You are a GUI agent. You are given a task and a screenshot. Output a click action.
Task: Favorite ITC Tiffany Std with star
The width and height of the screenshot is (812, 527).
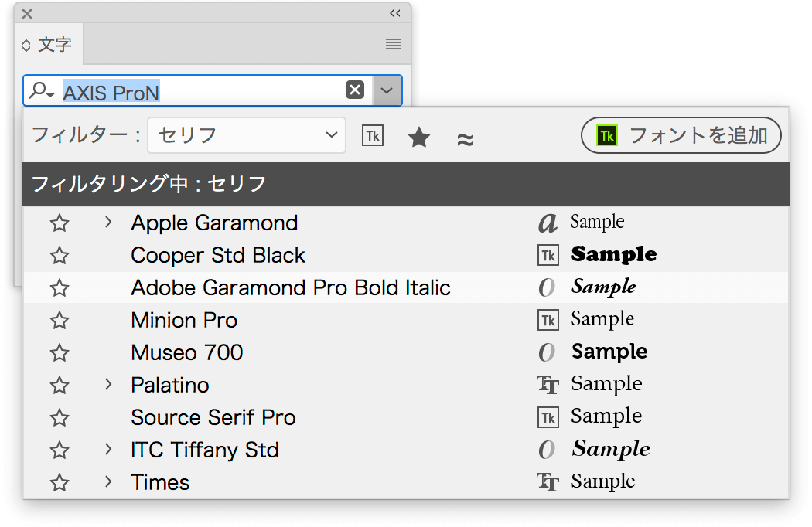[x=60, y=450]
